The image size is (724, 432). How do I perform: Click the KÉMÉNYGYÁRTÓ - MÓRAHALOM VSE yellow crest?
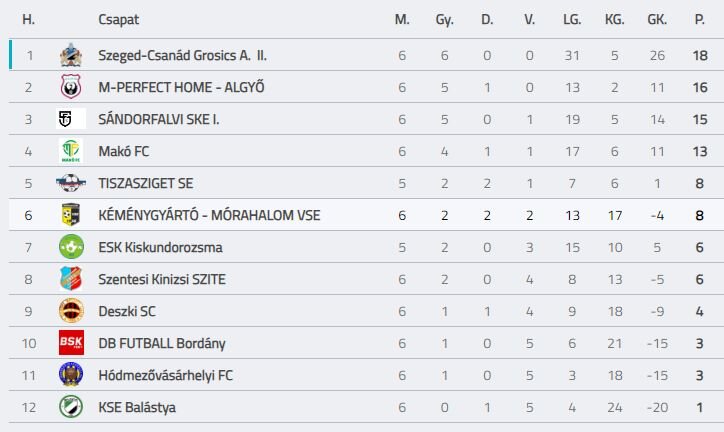coord(70,215)
